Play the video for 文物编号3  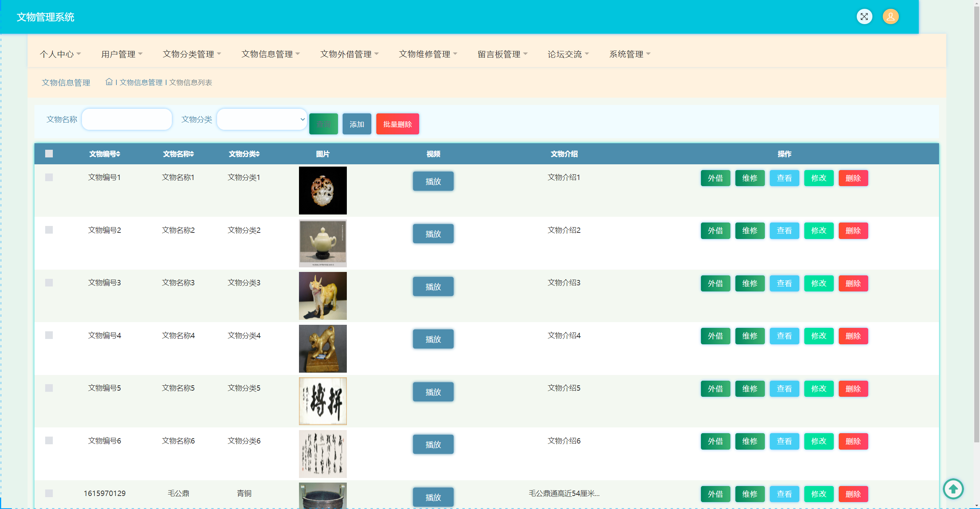[433, 286]
